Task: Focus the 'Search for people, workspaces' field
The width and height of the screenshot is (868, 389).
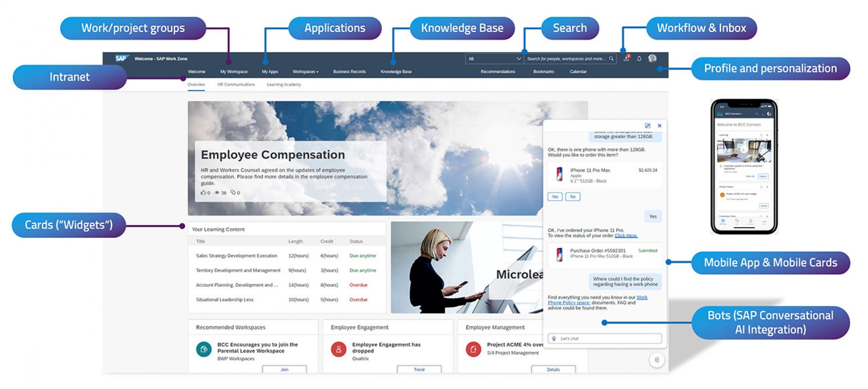Action: point(566,59)
